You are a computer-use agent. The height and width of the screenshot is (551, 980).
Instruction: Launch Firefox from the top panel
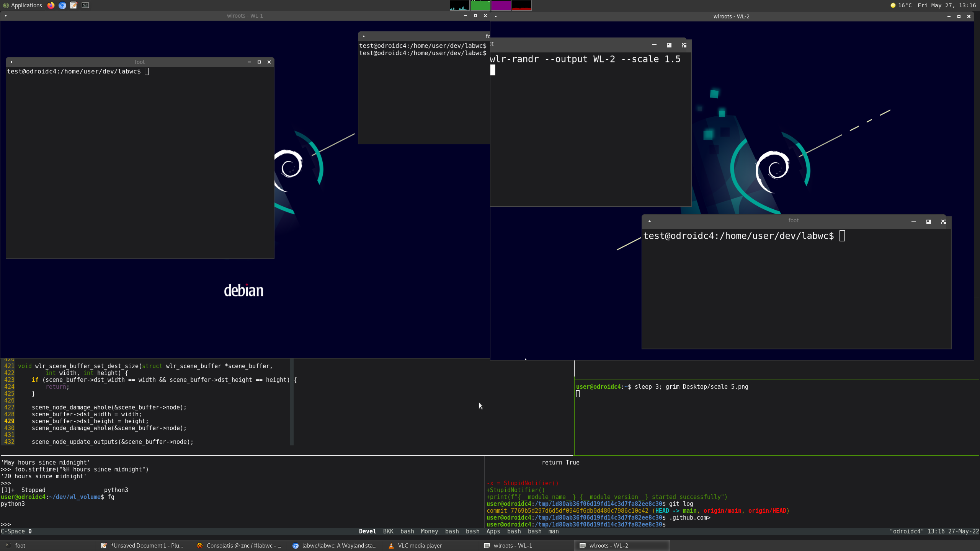click(x=51, y=5)
